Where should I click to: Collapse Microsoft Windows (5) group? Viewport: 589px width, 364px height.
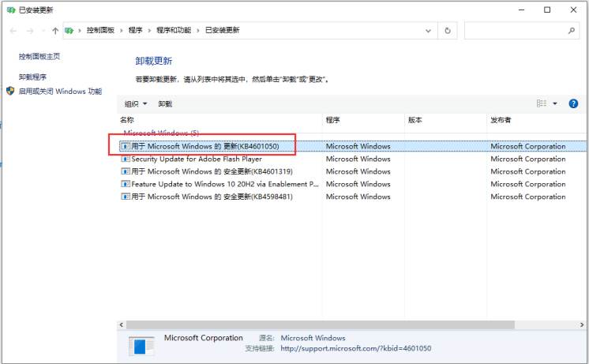pos(161,133)
